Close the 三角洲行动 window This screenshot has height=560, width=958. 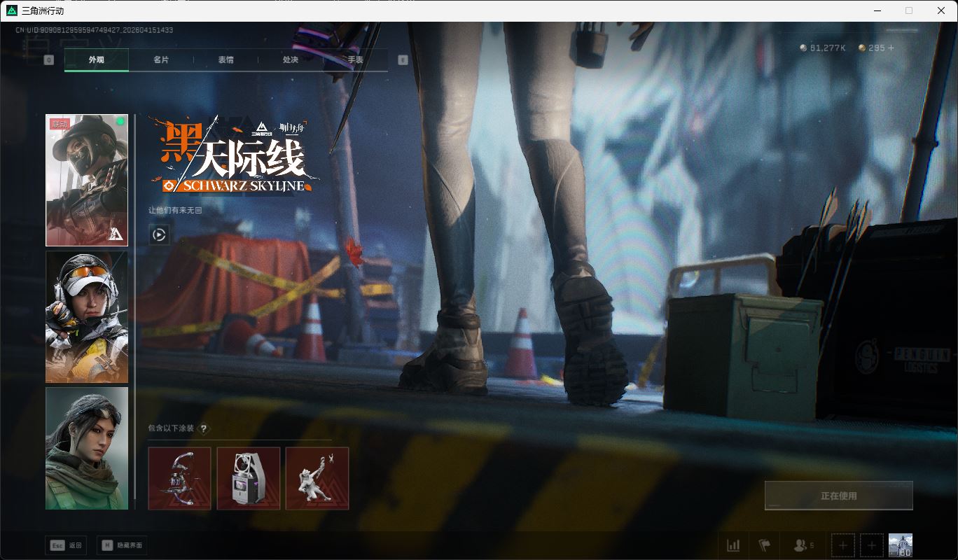point(941,10)
